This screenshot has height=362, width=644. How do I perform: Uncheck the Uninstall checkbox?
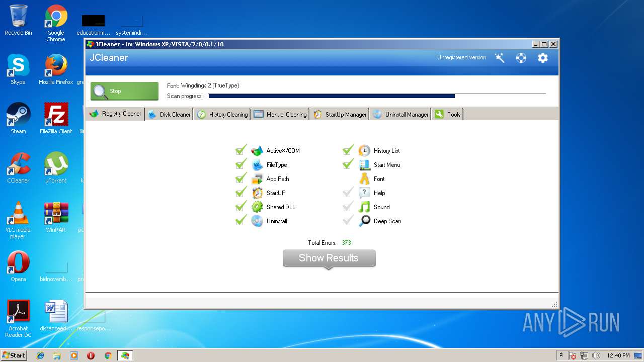coord(241,220)
